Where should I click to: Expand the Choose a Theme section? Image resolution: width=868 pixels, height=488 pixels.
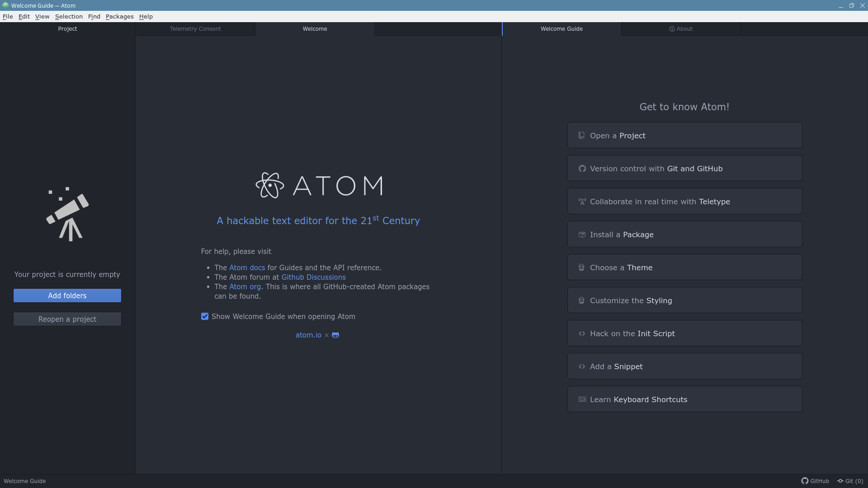pyautogui.click(x=684, y=267)
